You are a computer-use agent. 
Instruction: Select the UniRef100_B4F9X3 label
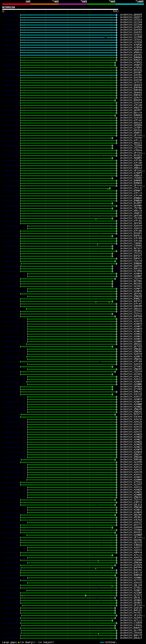[131, 301]
